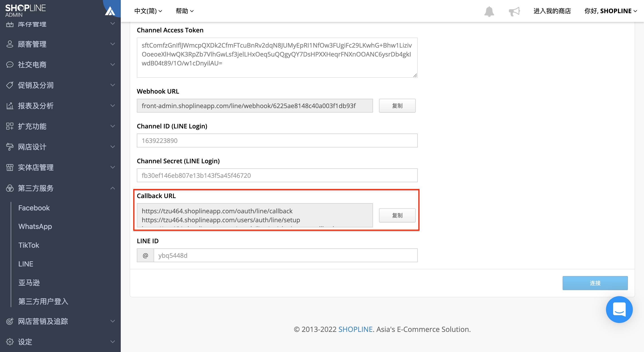Screen dimensions: 644x352
Task: Click the 网店设计 menu label
Action: pos(32,147)
